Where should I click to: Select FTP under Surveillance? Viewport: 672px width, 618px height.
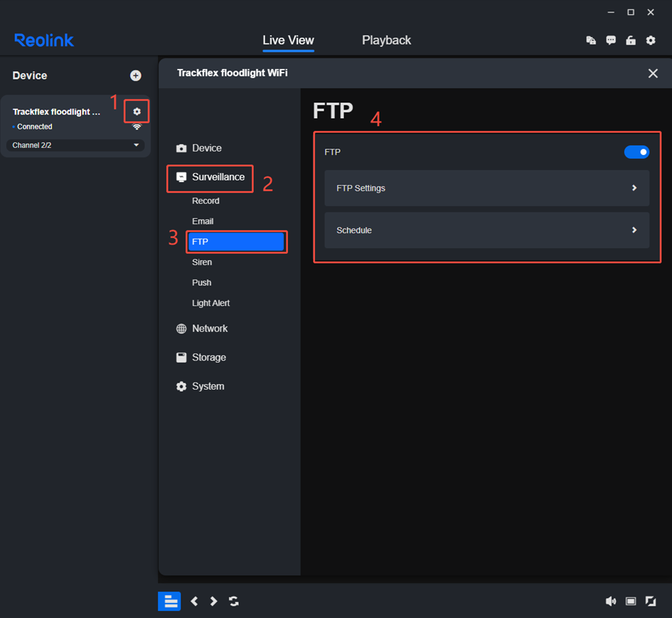[x=235, y=242]
